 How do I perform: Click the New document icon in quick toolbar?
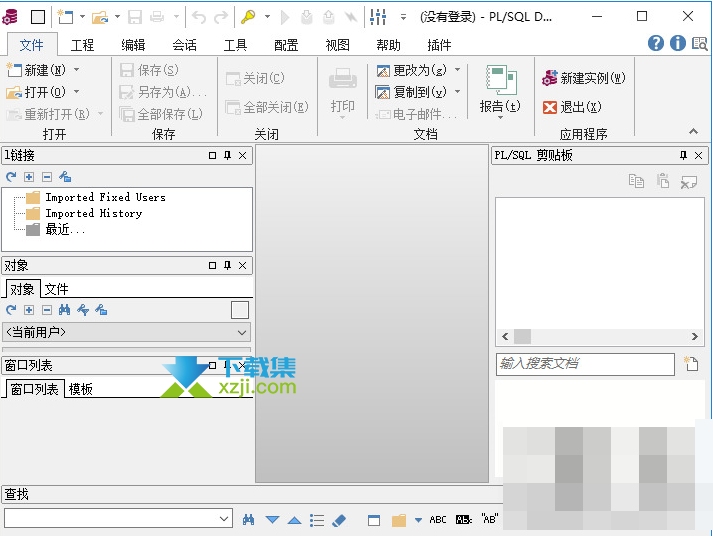[x=65, y=17]
